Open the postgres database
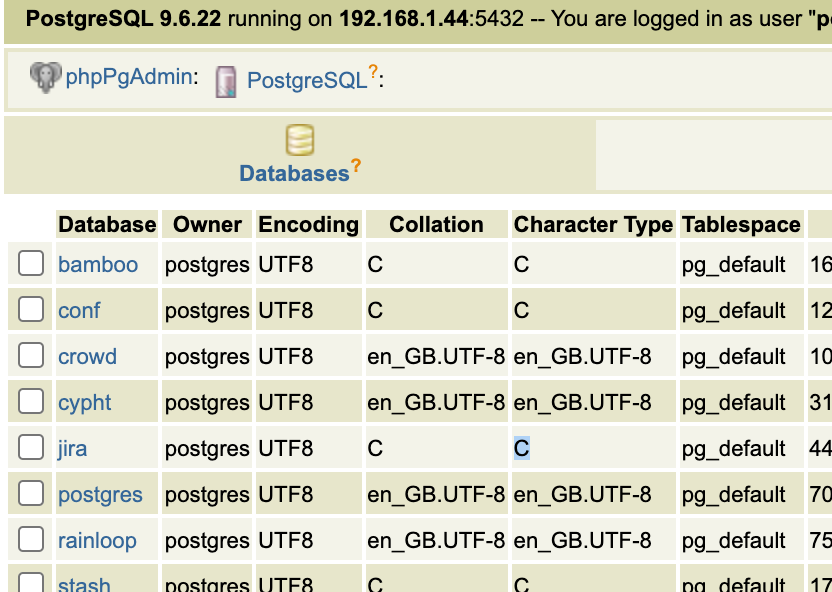The width and height of the screenshot is (832, 592). 101,494
